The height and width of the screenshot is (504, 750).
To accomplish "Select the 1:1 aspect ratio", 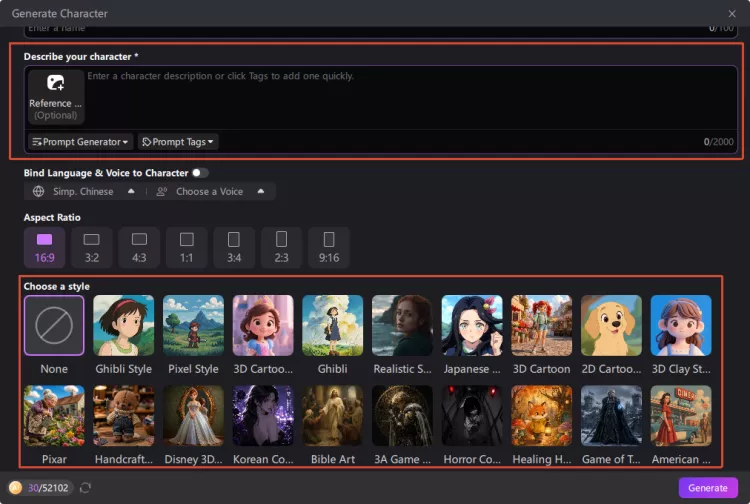I will [x=186, y=248].
